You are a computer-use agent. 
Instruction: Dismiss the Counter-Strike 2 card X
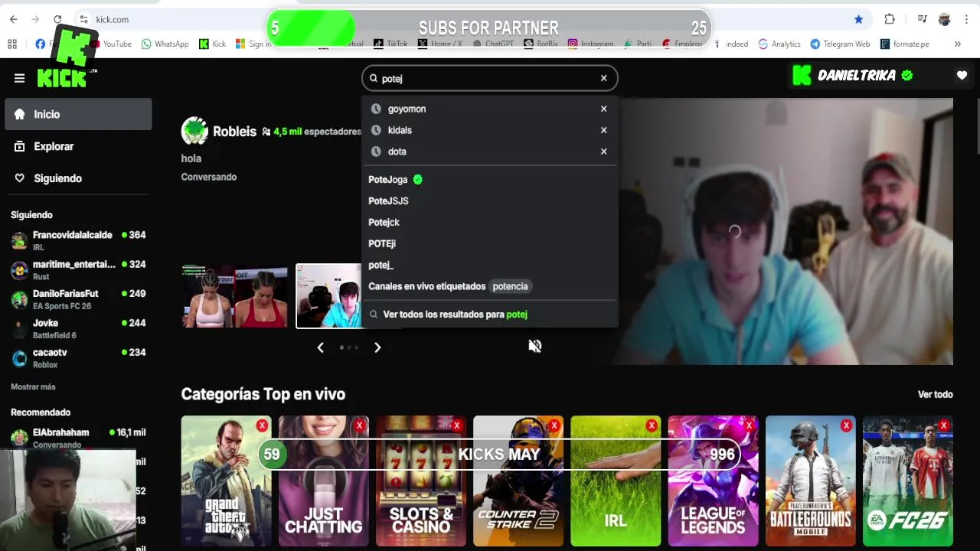554,425
